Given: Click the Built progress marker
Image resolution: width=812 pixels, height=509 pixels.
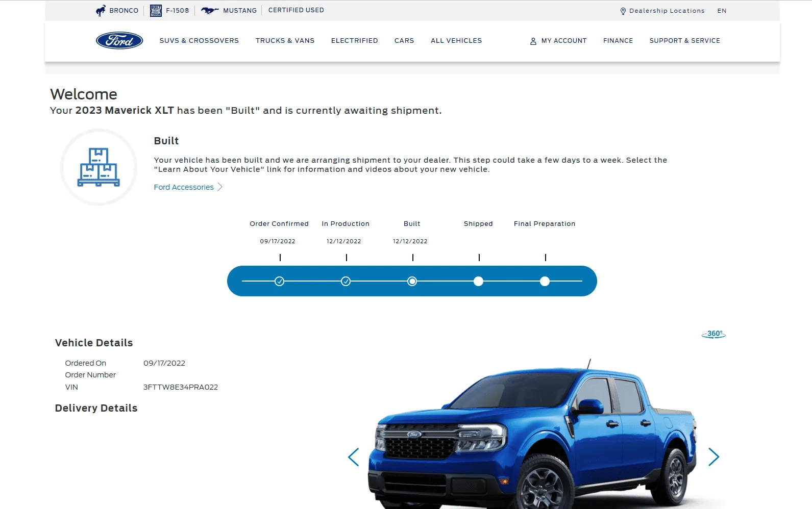Looking at the screenshot, I should click(412, 281).
